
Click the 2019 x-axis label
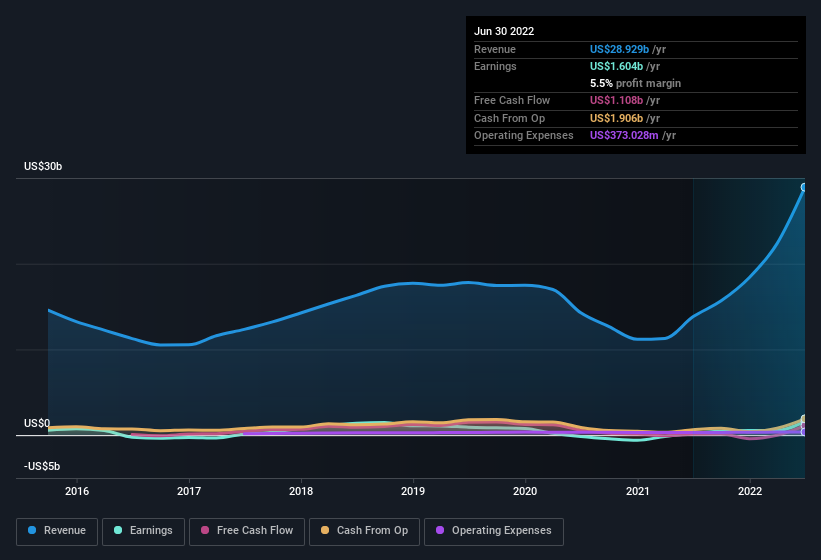413,491
